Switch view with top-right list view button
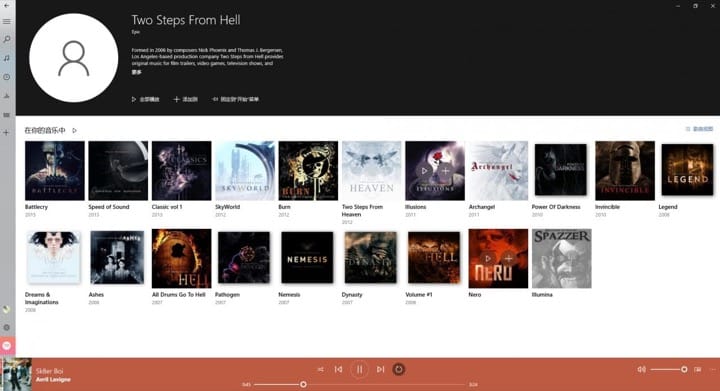 pos(699,129)
